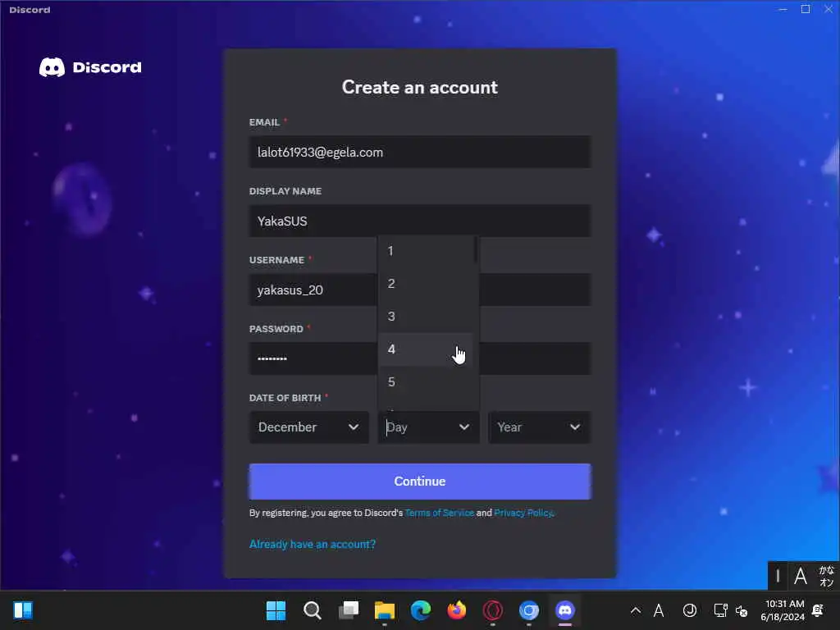The image size is (840, 630).
Task: Open the Windows Start menu
Action: click(x=276, y=610)
